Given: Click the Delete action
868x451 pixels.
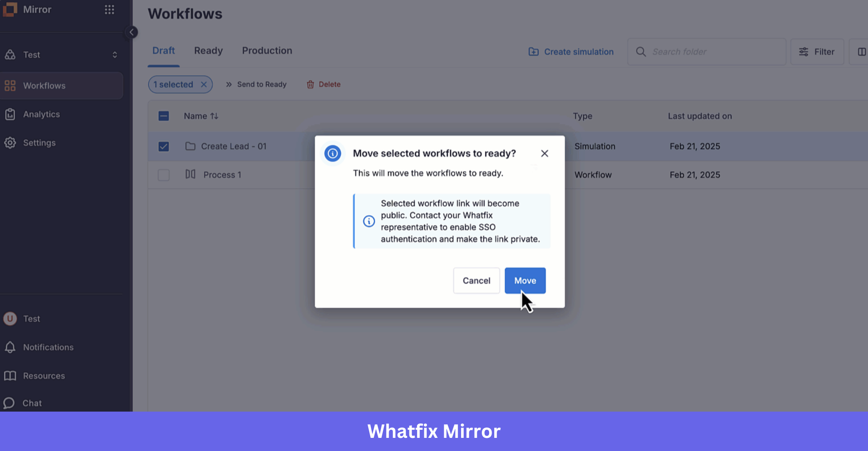Looking at the screenshot, I should click(x=324, y=84).
